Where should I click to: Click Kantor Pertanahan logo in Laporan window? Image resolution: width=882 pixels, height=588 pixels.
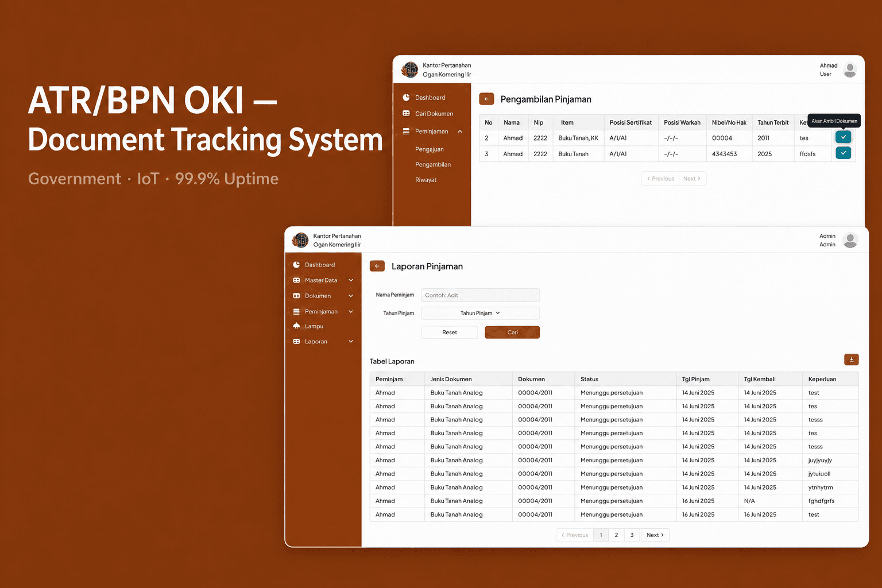(300, 240)
